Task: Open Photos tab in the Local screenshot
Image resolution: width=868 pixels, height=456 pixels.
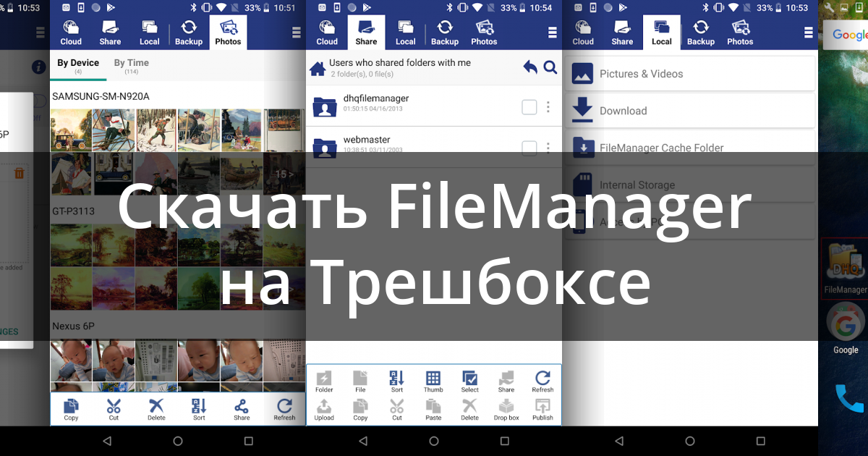Action: 740,33
